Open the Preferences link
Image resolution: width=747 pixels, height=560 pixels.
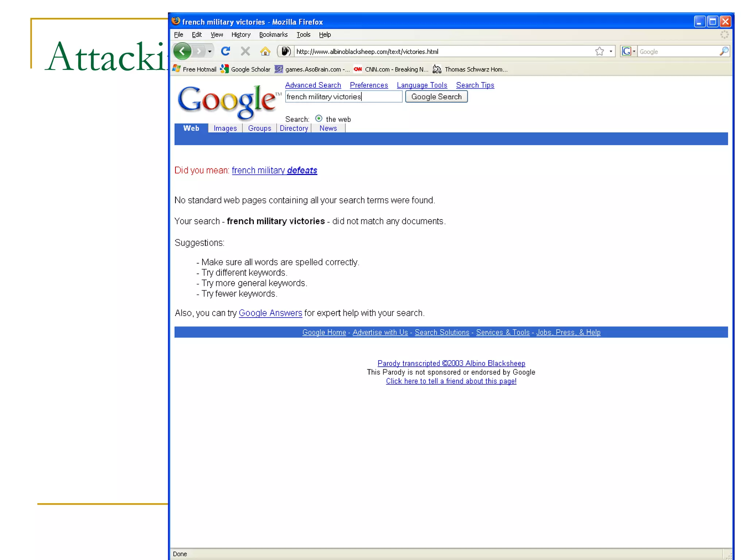[369, 85]
